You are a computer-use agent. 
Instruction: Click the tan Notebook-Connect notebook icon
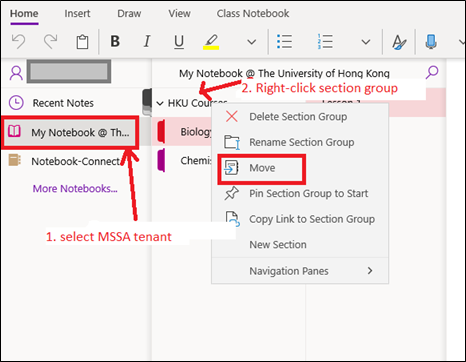point(15,160)
